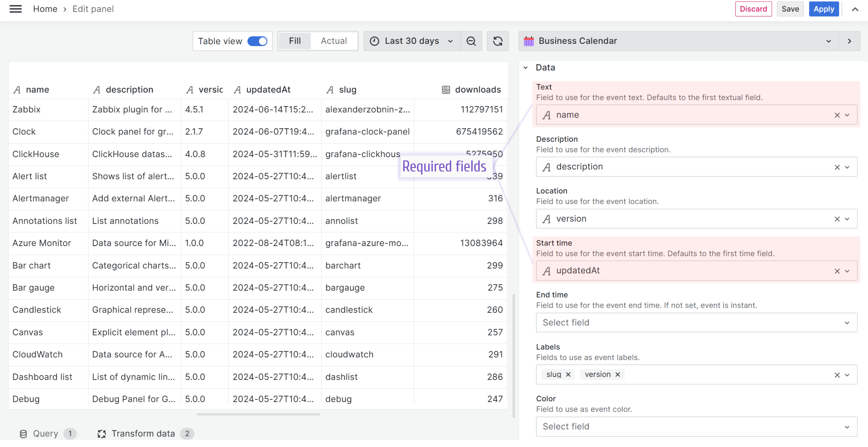
Task: Apply the panel changes
Action: tap(824, 9)
